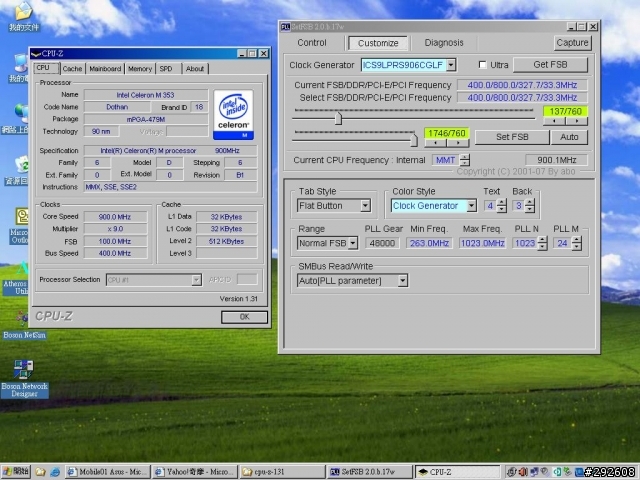Click the PLL Gear 48000 field
The image size is (640, 480).
(x=382, y=243)
